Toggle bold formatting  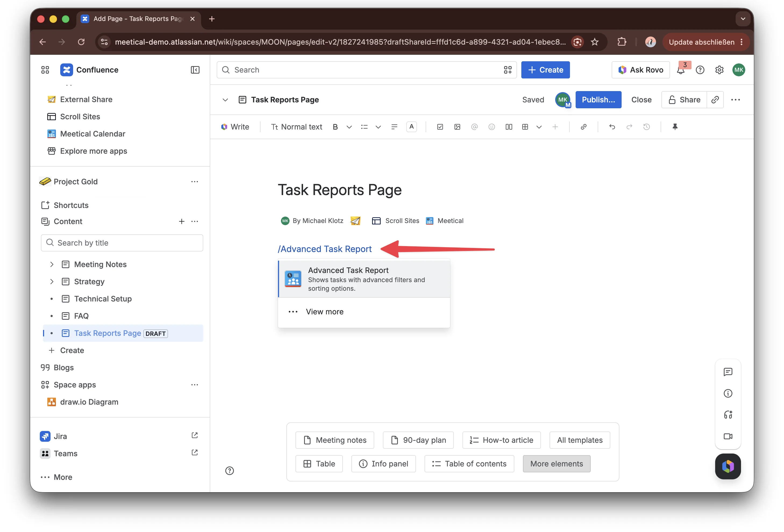click(335, 127)
